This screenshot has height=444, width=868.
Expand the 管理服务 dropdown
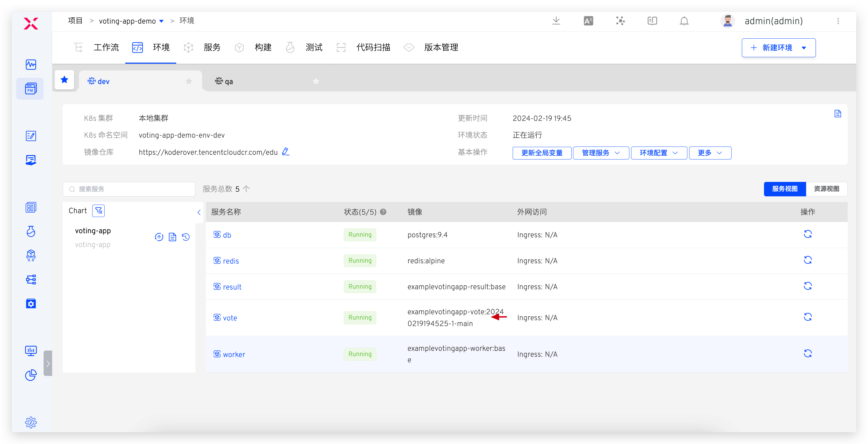pos(600,153)
